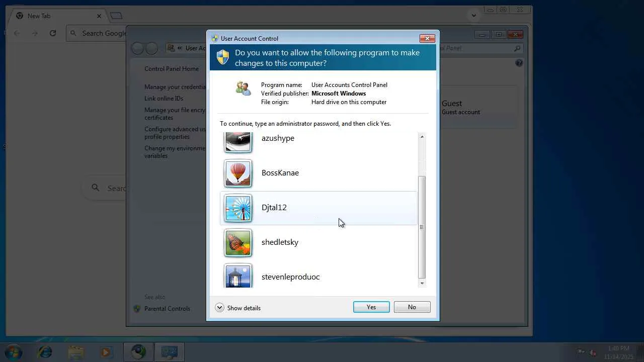Screen dimensions: 644x362
Task: Open the Control Panel help icon
Action: tap(519, 63)
